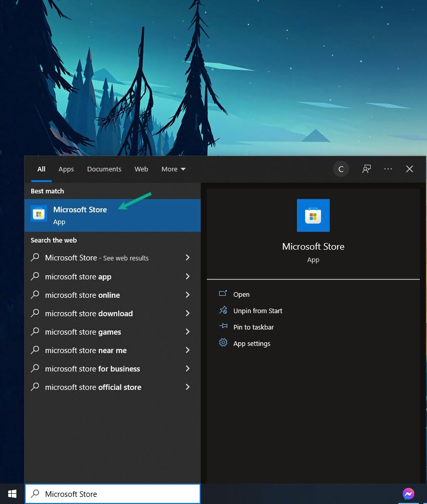427x504 pixels.
Task: Click search icon beside 'microsoft store for business'
Action: pos(35,368)
